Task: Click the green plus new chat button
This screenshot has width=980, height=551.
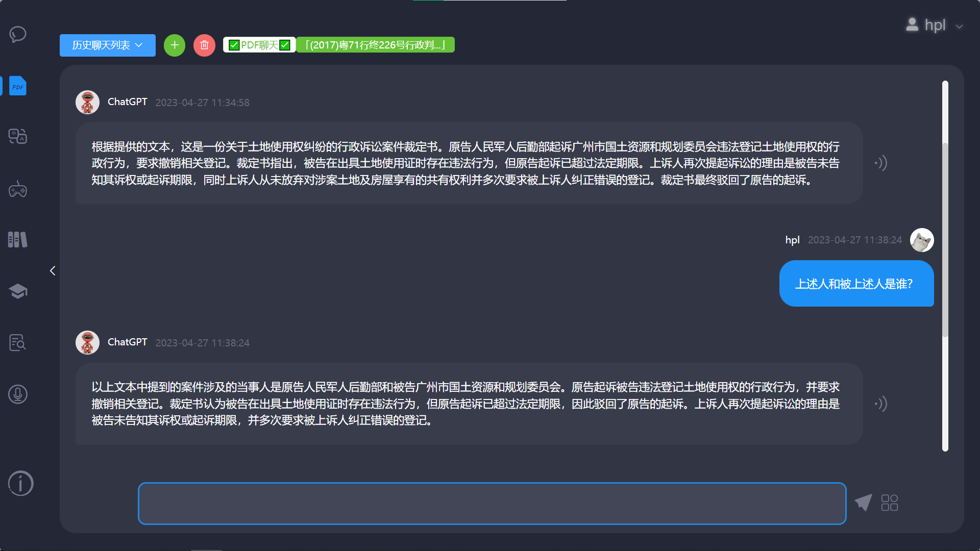Action: pos(175,45)
